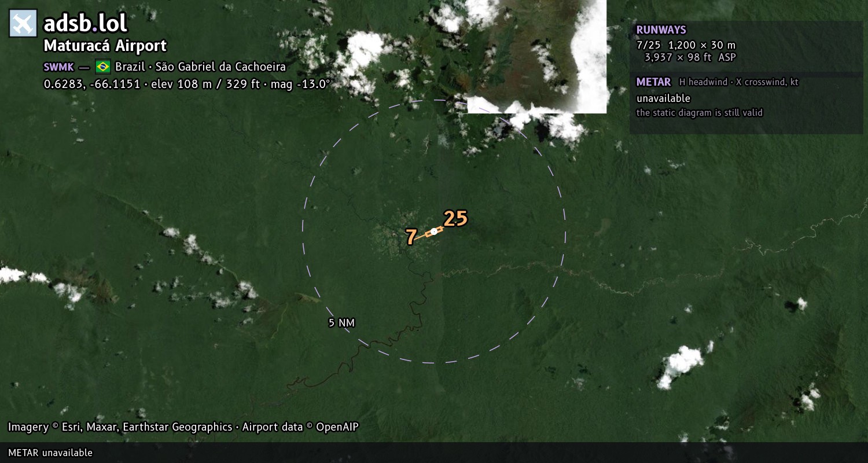Click the adsb.lol airplane logo icon
Image resolution: width=868 pixels, height=463 pixels.
tap(23, 24)
